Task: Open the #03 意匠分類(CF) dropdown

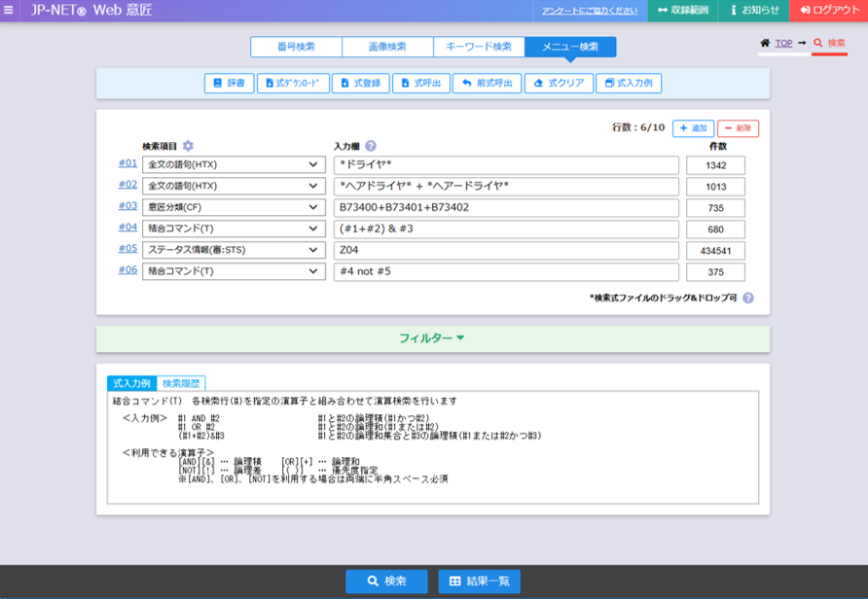Action: (x=234, y=207)
